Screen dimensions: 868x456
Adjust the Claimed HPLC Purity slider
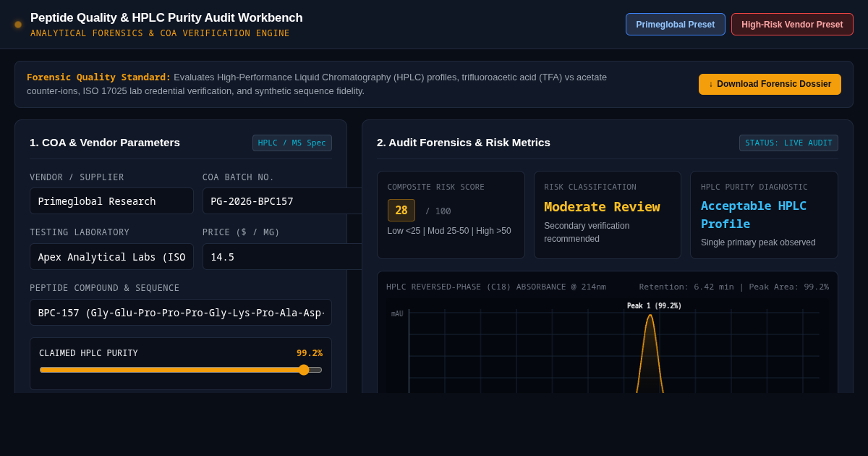pyautogui.click(x=181, y=370)
